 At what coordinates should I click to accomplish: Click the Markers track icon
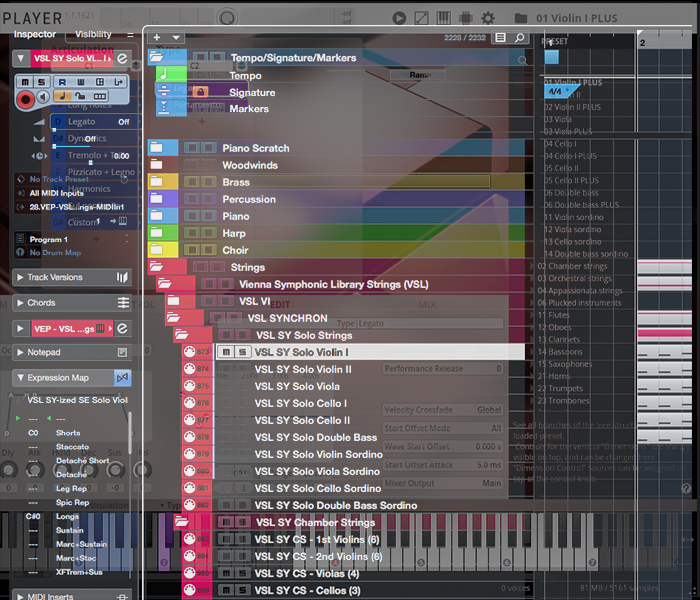[164, 108]
